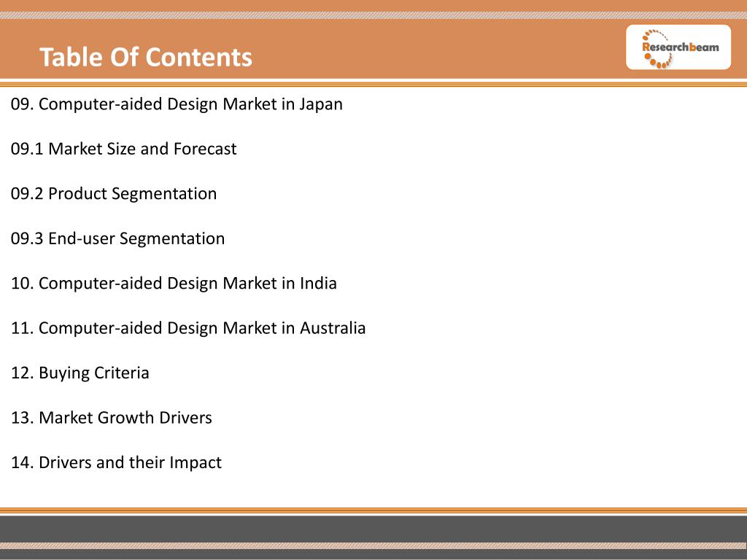Click '10. Computer-aided Design Market in India'
This screenshot has width=747, height=560.
click(x=174, y=284)
